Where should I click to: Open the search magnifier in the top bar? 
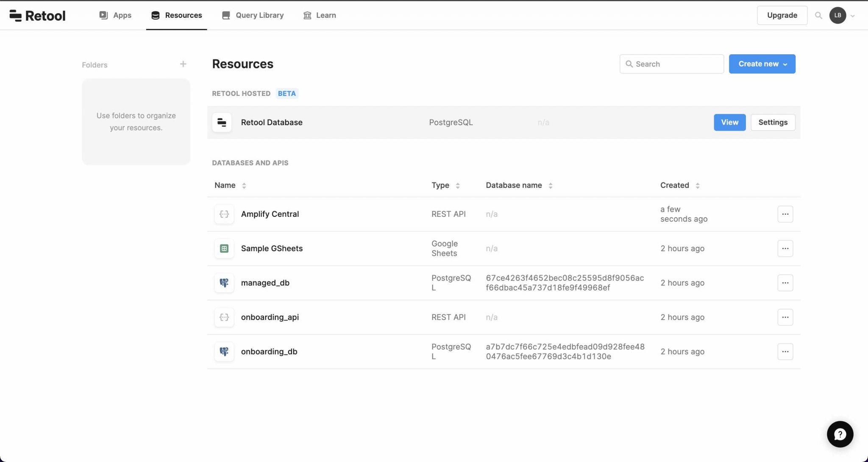818,15
